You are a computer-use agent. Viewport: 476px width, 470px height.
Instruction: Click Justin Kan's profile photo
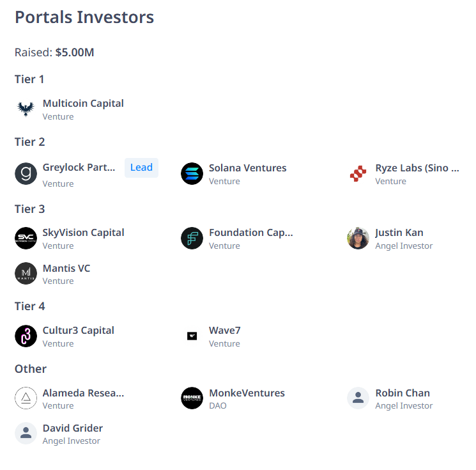(358, 238)
